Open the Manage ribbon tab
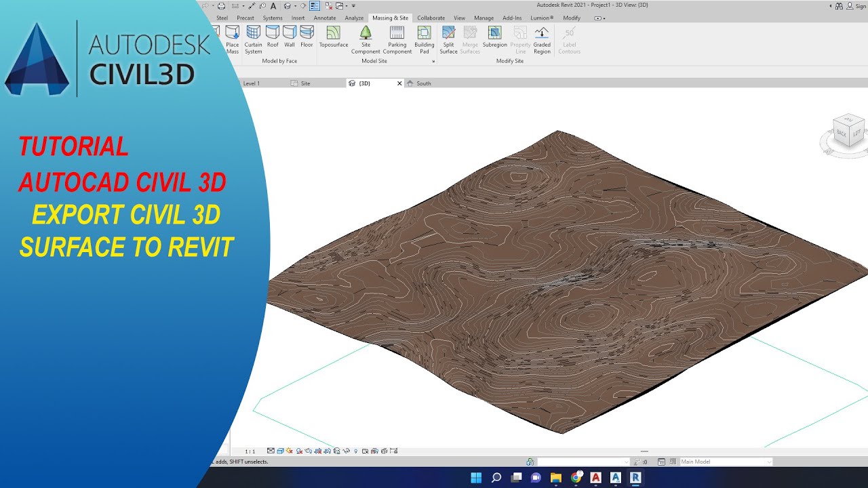The width and height of the screenshot is (868, 488). (x=484, y=18)
